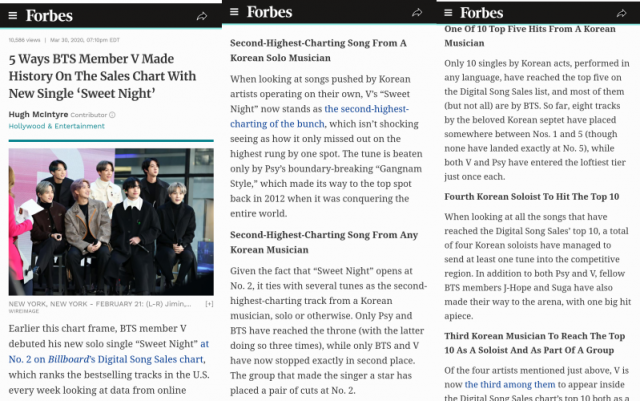Open 'the third among them' link
640x401 pixels.
click(510, 384)
